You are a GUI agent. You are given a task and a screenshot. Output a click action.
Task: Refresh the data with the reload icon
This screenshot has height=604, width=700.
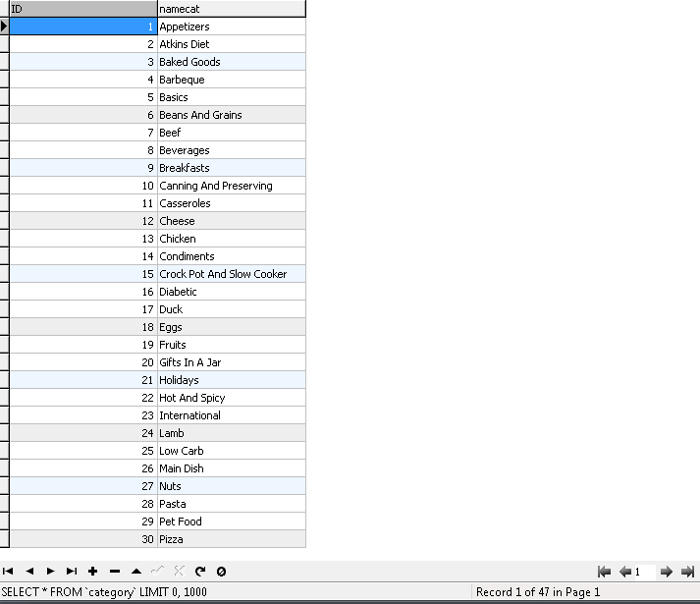(x=200, y=571)
